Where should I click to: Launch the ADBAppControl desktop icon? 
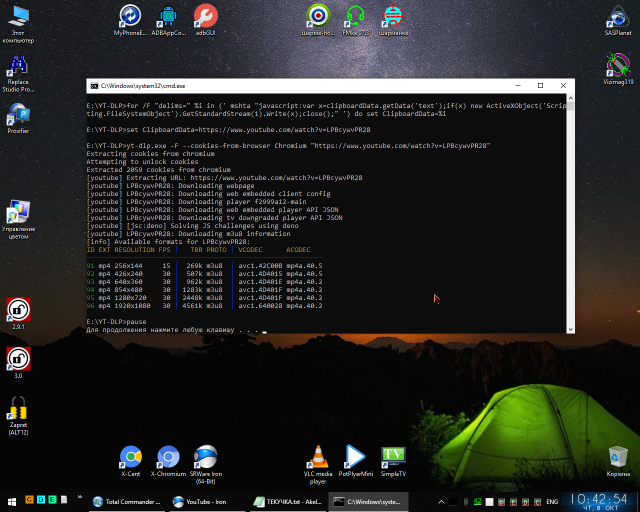(x=169, y=20)
